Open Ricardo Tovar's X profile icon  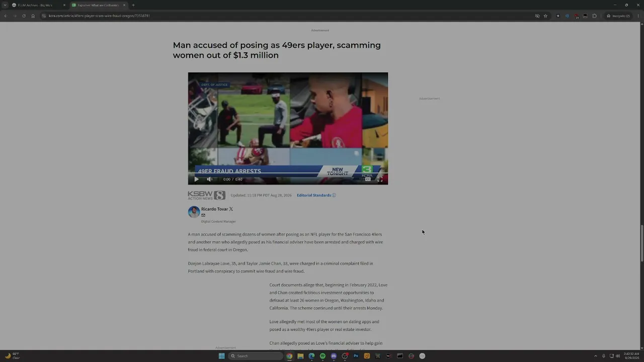click(x=231, y=209)
